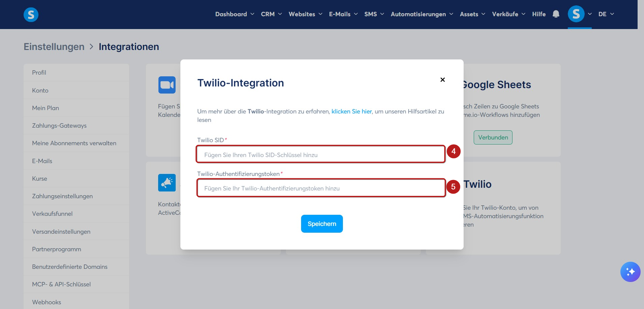Go to Verkaufsfunnel settings
The height and width of the screenshot is (309, 644).
click(76, 214)
